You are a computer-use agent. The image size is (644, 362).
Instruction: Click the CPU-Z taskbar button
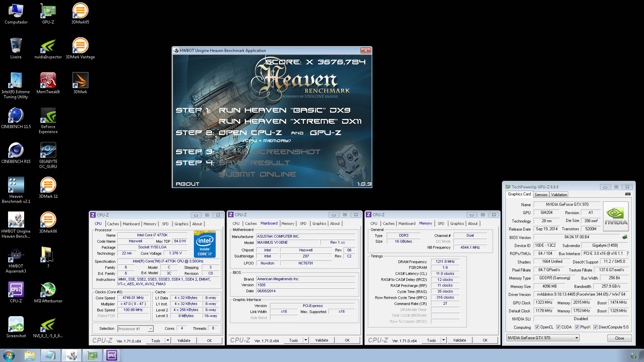click(x=112, y=355)
